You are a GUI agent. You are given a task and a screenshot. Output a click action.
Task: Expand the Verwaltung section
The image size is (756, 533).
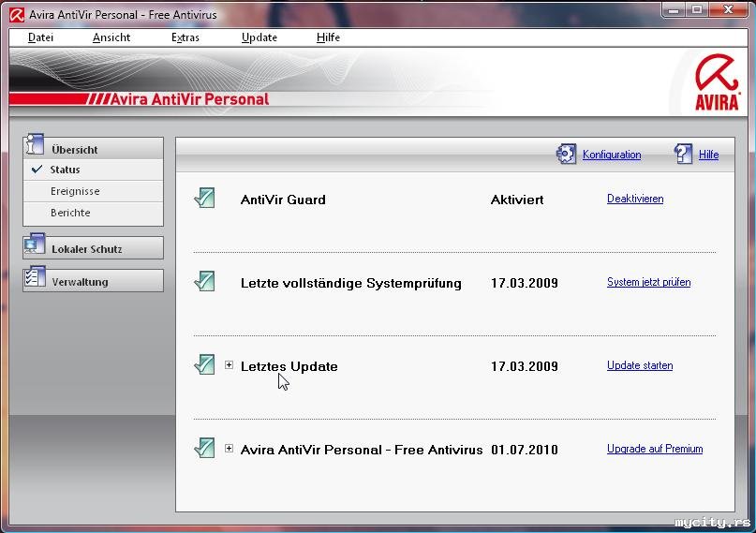(x=93, y=281)
